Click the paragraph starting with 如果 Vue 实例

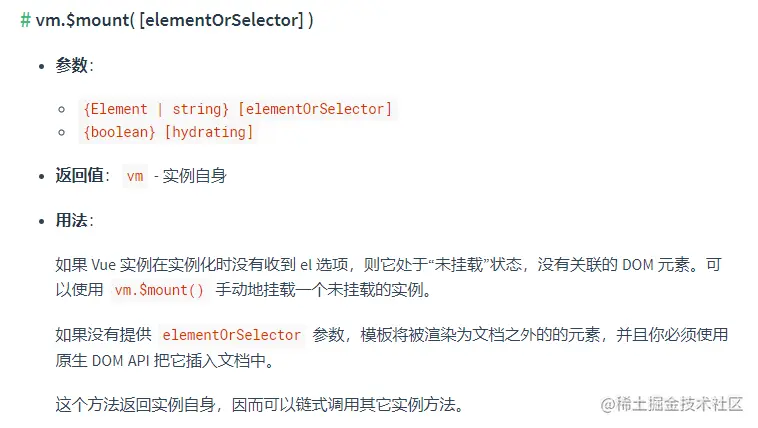[388, 265]
